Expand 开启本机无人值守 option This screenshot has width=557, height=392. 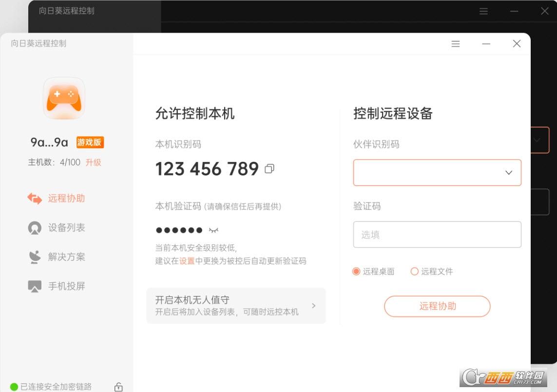coord(236,306)
